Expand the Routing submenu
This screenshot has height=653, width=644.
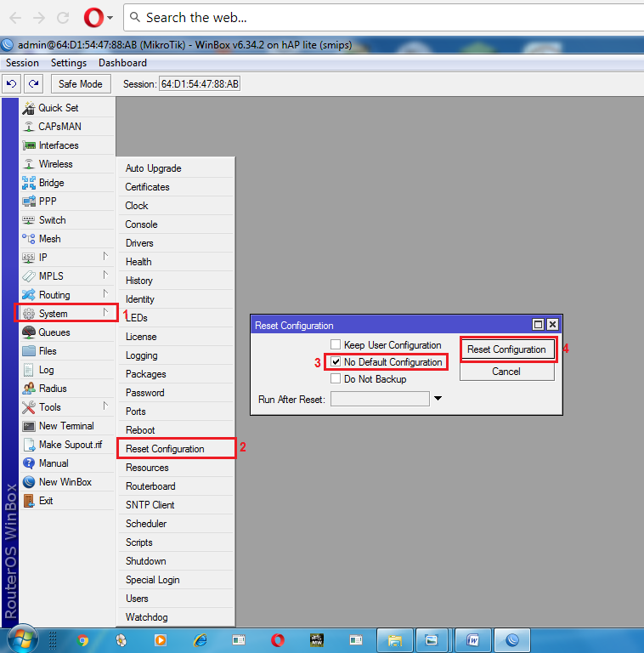tap(105, 293)
